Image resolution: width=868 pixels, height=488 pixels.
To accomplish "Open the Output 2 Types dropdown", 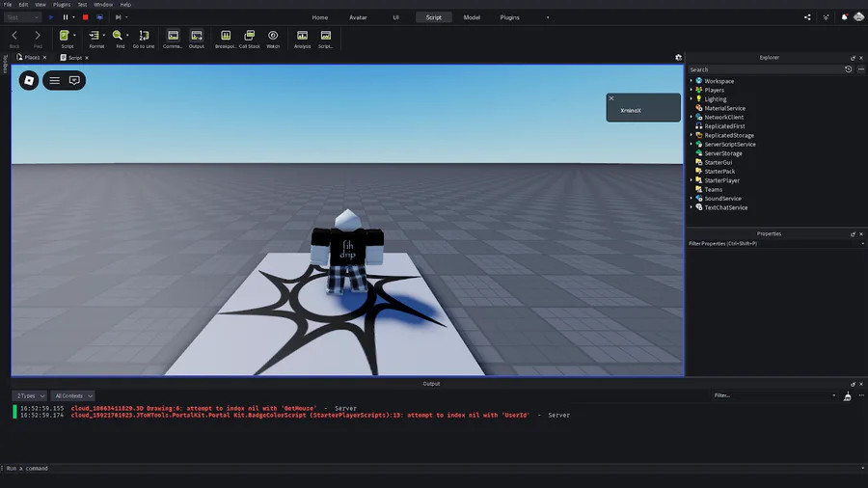I will point(30,396).
